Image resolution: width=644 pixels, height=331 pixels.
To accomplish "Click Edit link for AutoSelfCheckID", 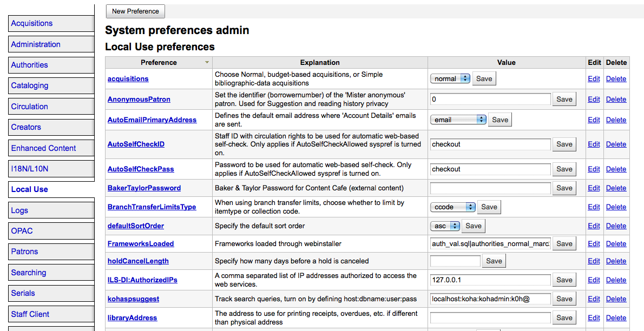I will tap(594, 144).
